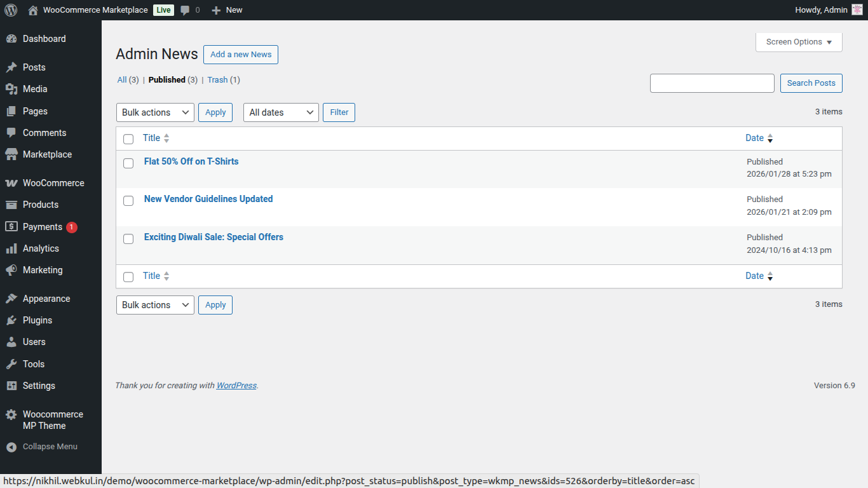Select the New Vendor Guidelines Updated checkbox

click(128, 201)
